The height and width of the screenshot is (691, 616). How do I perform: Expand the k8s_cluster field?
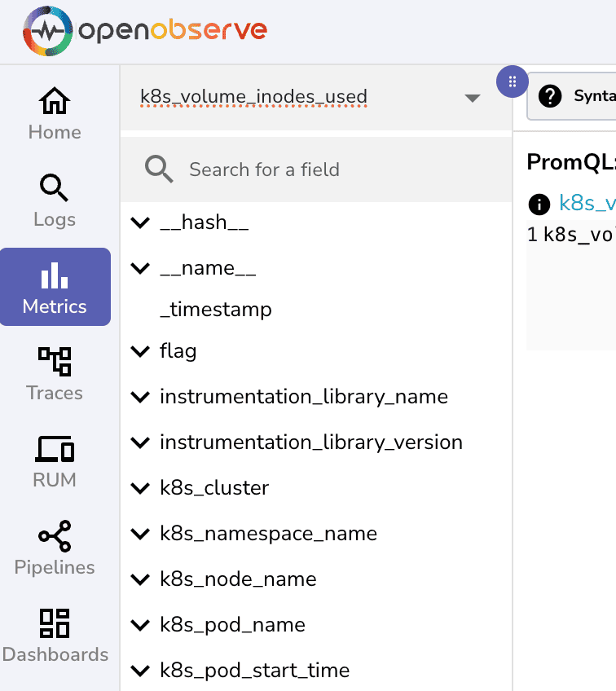point(141,488)
